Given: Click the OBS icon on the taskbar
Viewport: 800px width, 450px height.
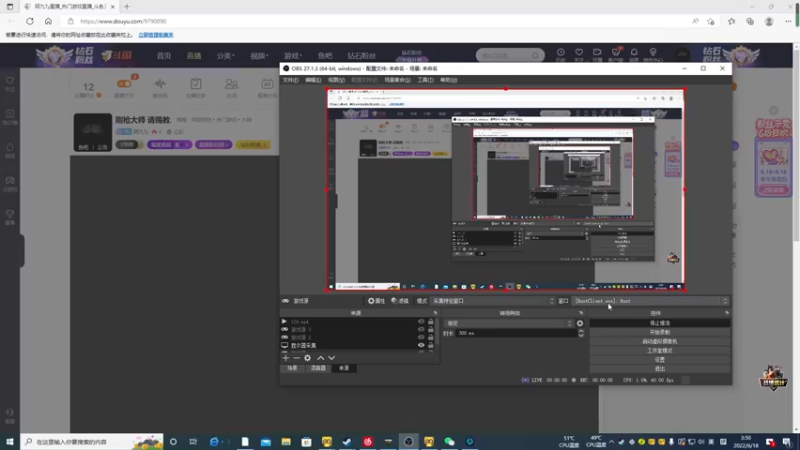Looking at the screenshot, I should click(x=408, y=442).
